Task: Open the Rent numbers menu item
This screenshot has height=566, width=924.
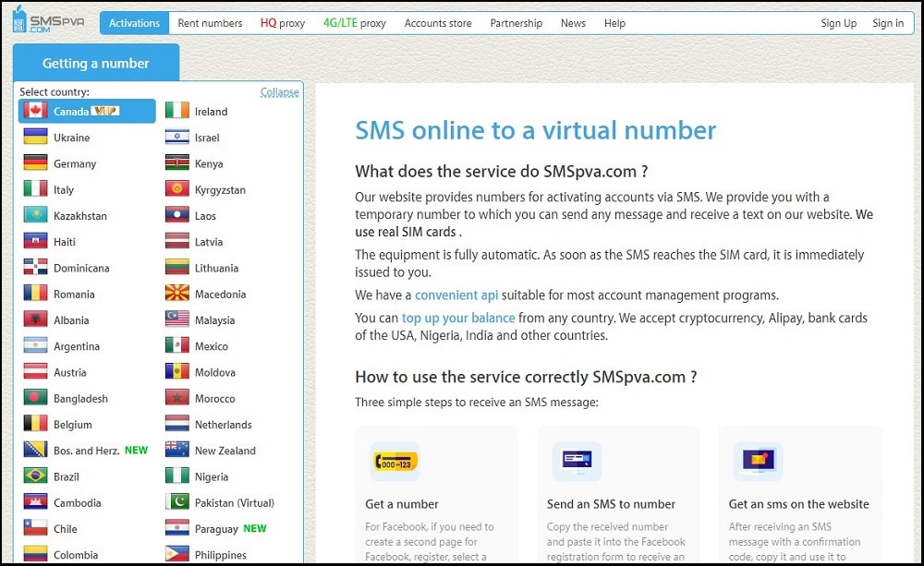Action: click(x=210, y=23)
